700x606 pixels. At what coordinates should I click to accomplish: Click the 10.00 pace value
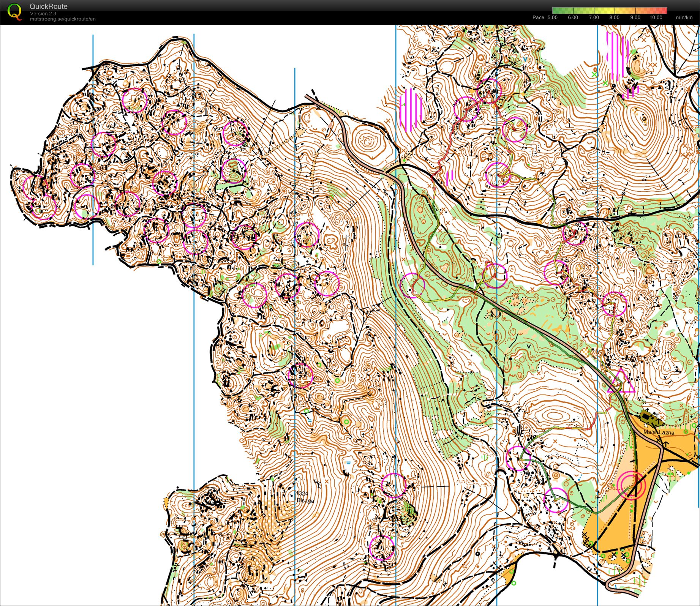pyautogui.click(x=656, y=17)
